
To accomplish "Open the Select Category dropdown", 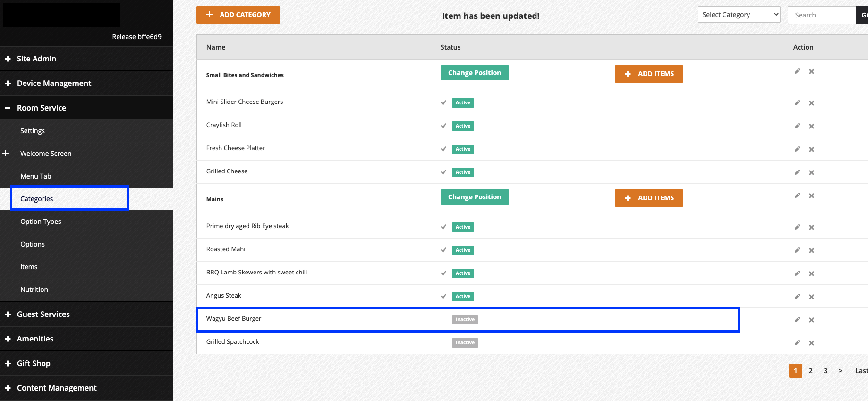I will pyautogui.click(x=739, y=15).
